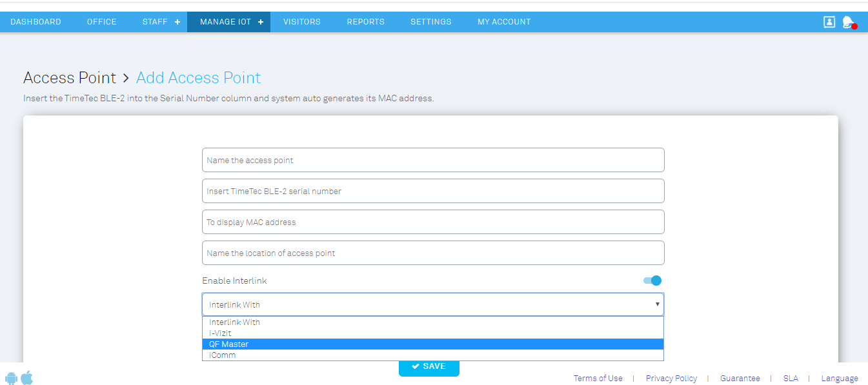
Task: Open the Reports menu item
Action: point(366,22)
